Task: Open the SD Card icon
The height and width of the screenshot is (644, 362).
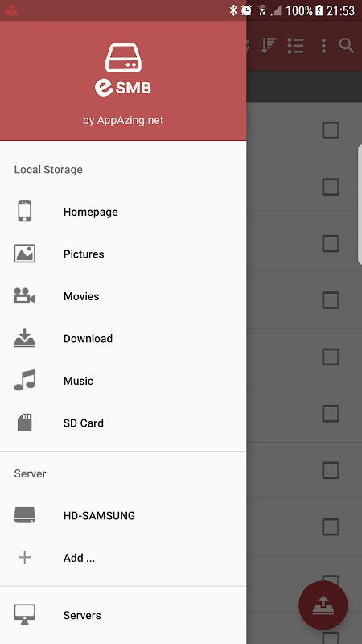Action: pyautogui.click(x=25, y=423)
